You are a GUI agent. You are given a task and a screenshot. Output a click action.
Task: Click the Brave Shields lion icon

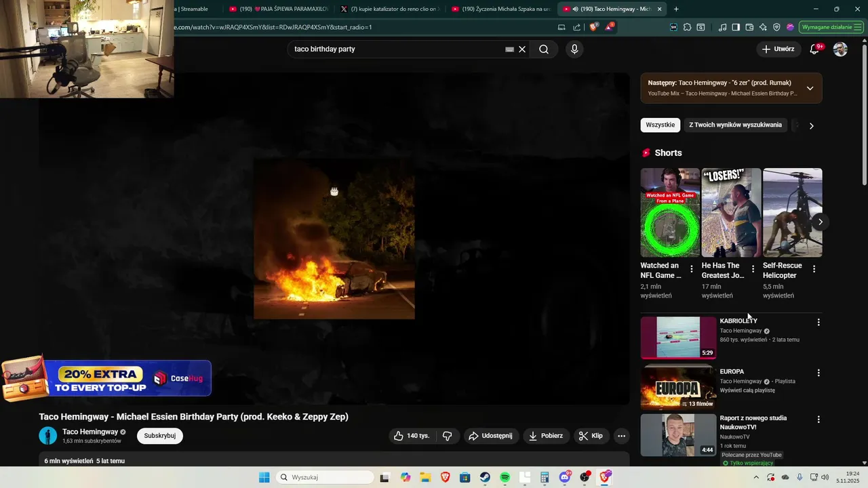click(593, 27)
